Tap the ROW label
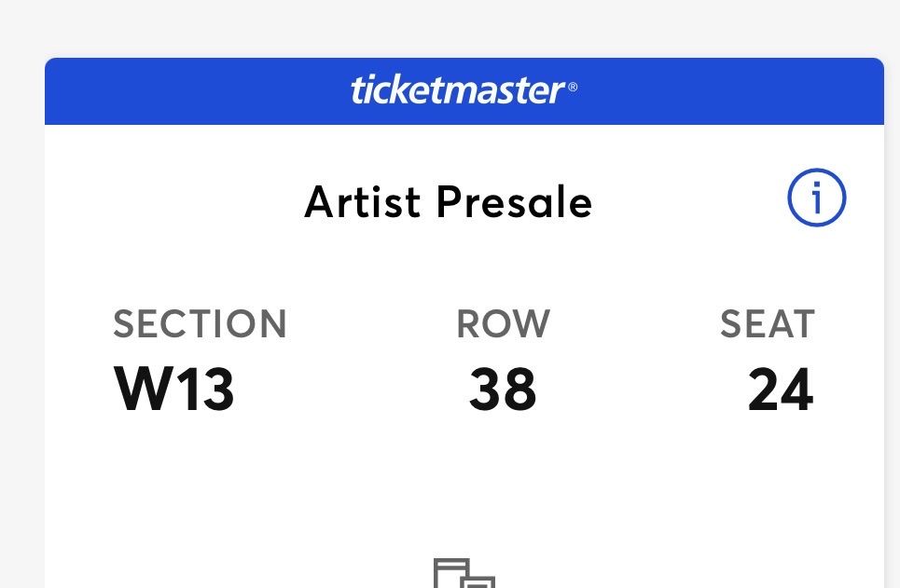Image resolution: width=900 pixels, height=588 pixels. (503, 324)
